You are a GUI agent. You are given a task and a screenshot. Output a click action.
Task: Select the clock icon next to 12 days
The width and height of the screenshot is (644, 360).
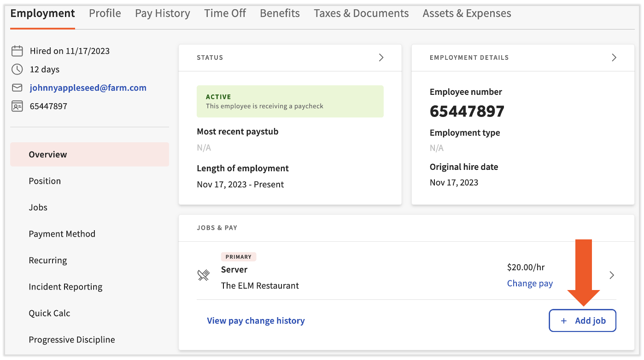tap(17, 69)
